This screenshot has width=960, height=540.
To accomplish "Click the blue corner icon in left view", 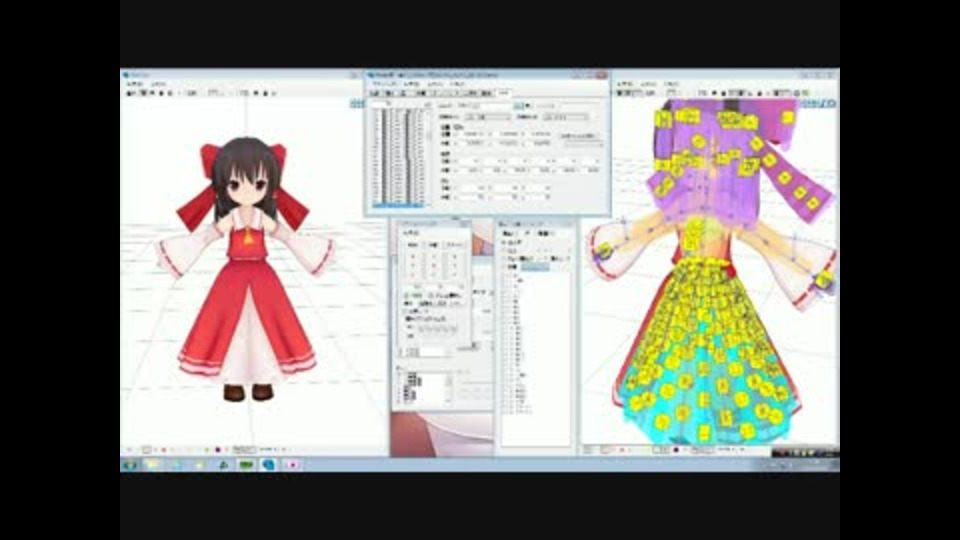I will pyautogui.click(x=357, y=103).
